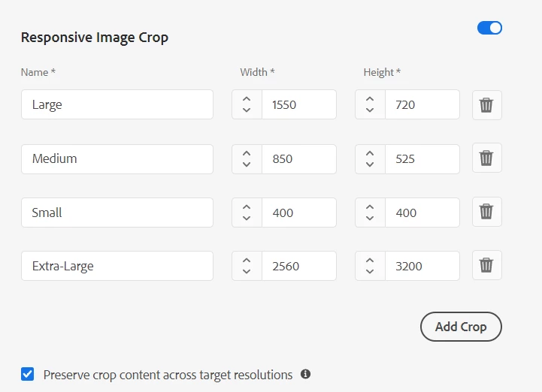Toggle the Responsive Image Crop switch off
This screenshot has width=542, height=392.
489,29
